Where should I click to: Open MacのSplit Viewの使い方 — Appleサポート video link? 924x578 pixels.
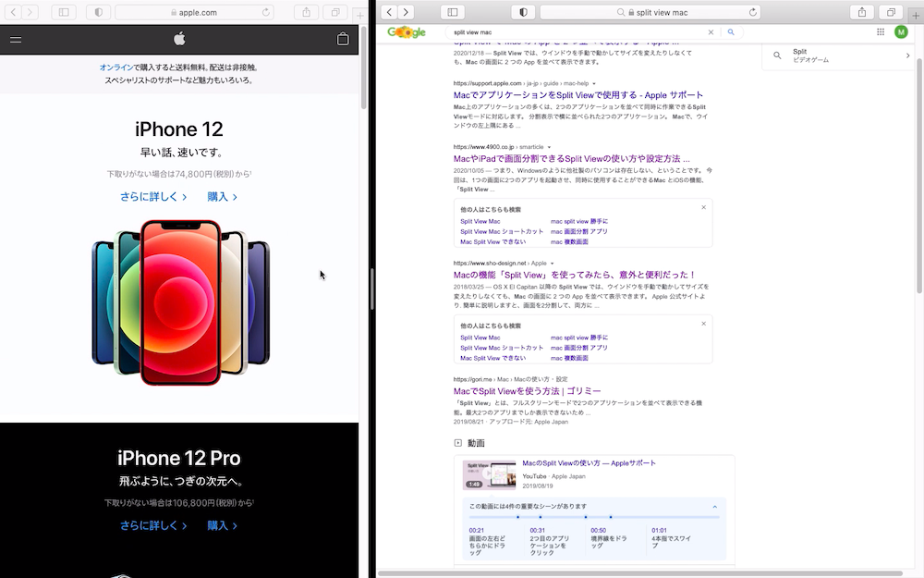589,463
